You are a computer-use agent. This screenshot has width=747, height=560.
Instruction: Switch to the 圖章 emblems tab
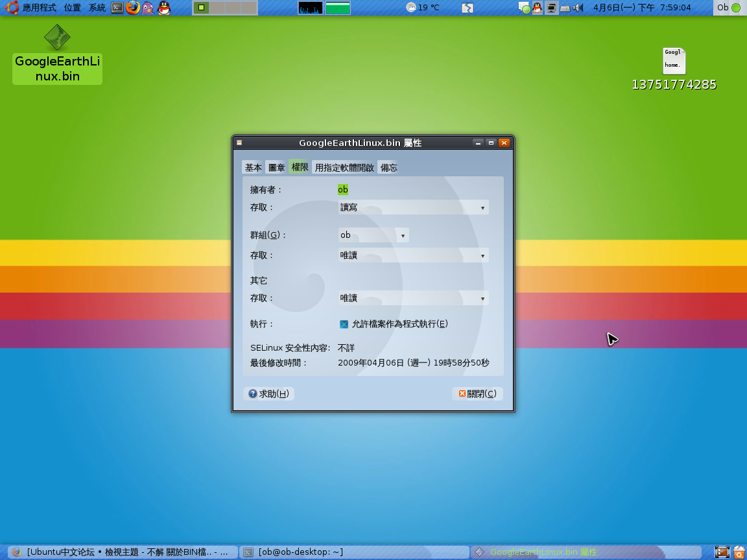(x=276, y=167)
